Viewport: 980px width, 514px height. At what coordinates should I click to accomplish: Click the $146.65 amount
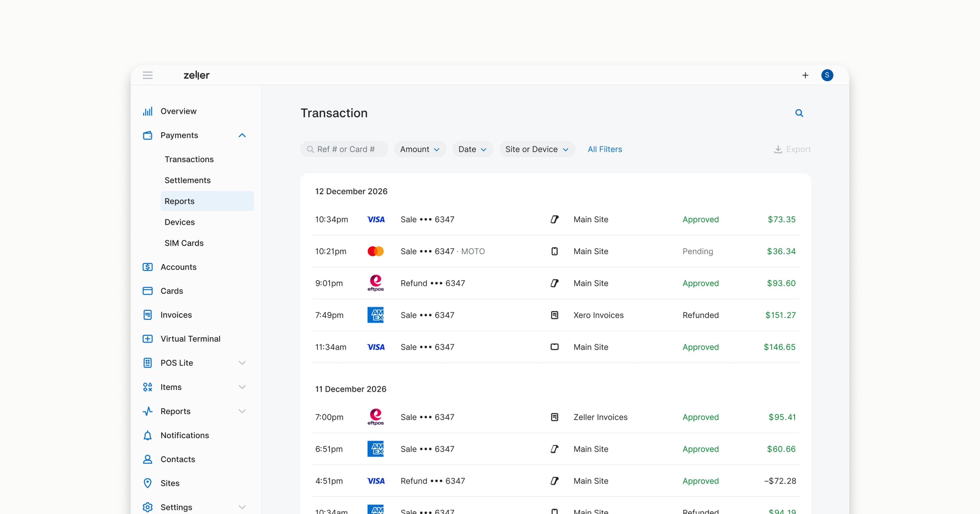779,347
